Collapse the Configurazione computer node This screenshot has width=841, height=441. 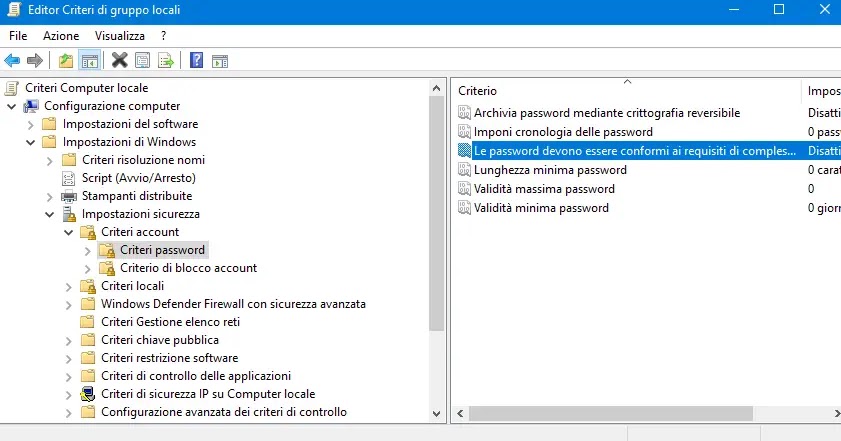pos(11,106)
